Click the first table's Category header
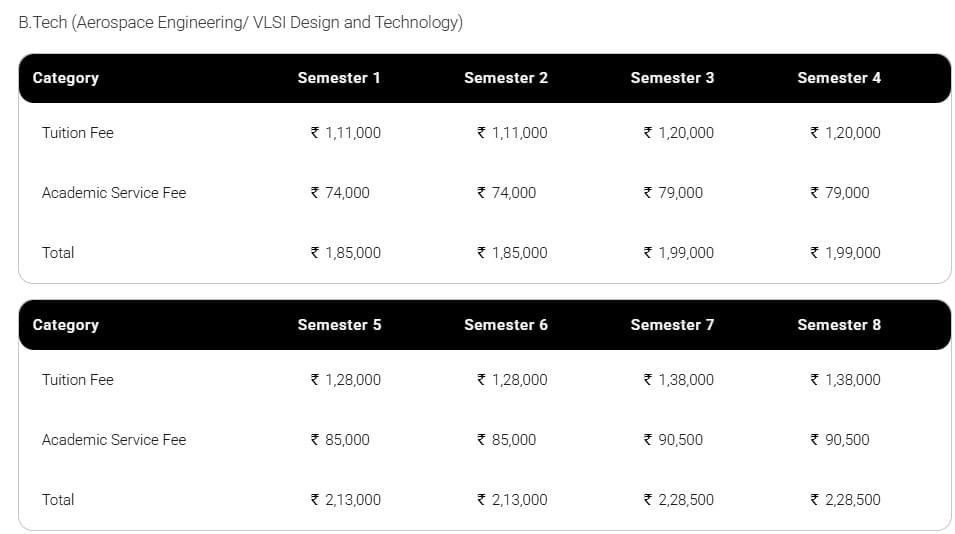Viewport: 955px width, 534px height. [66, 78]
